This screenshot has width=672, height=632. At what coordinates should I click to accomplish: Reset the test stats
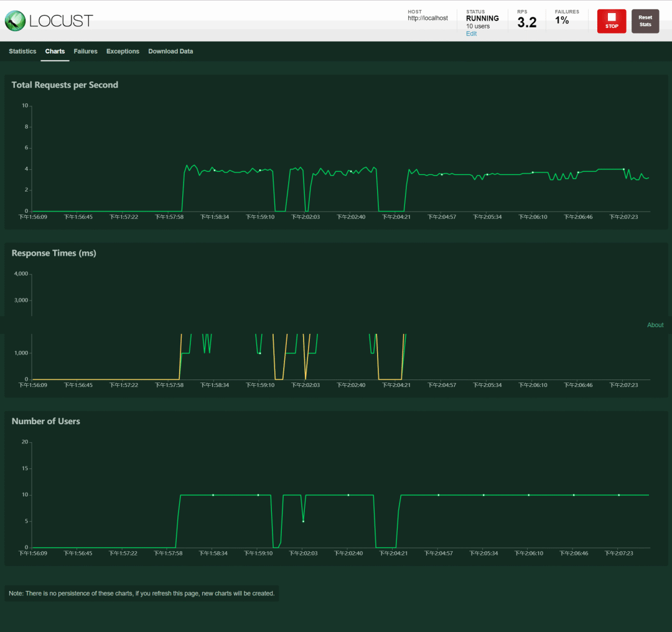(x=645, y=21)
